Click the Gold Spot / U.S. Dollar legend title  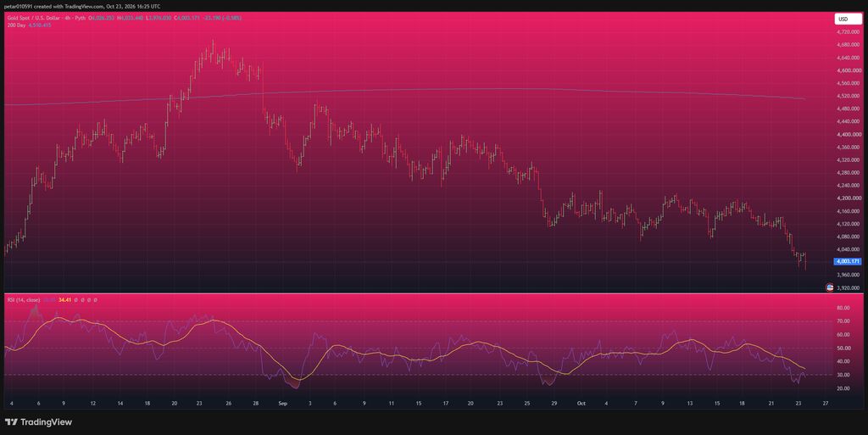47,18
